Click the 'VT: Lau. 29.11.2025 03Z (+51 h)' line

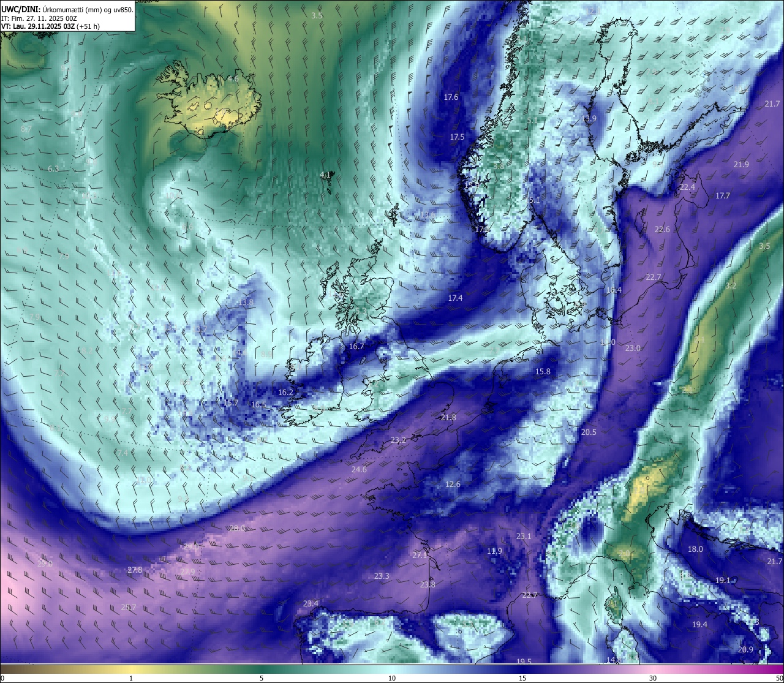51,26
